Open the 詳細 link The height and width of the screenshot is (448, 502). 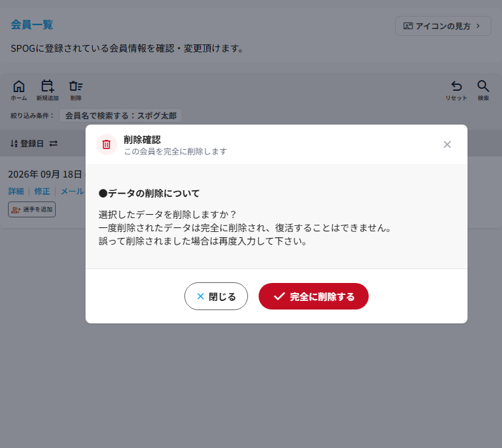pos(16,192)
